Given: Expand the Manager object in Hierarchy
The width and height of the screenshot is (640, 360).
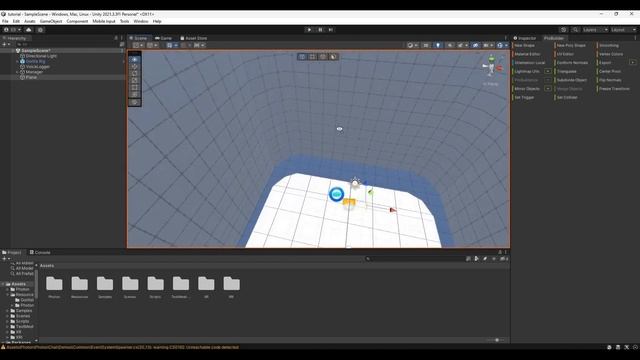Looking at the screenshot, I should click(18, 72).
